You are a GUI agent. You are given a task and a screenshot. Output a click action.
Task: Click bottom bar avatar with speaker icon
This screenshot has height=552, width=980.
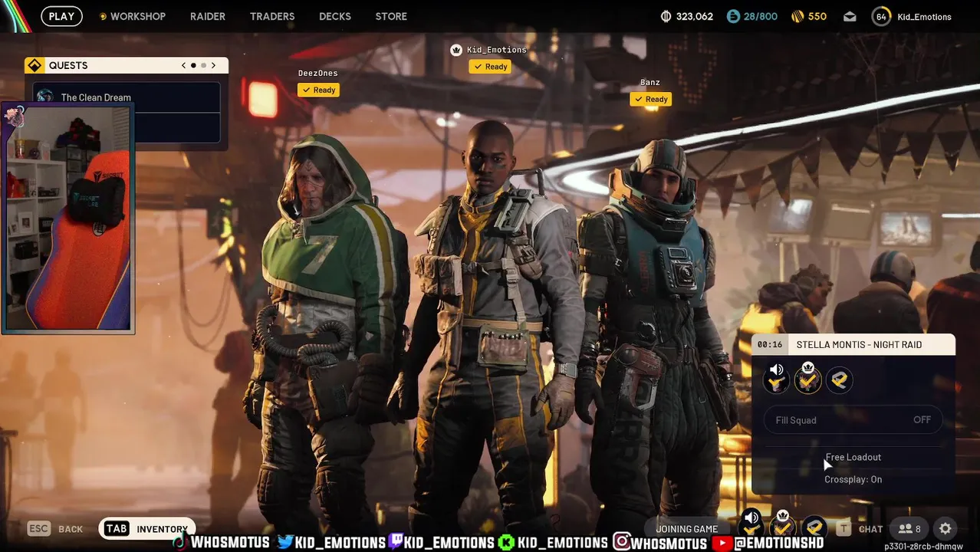(x=751, y=526)
